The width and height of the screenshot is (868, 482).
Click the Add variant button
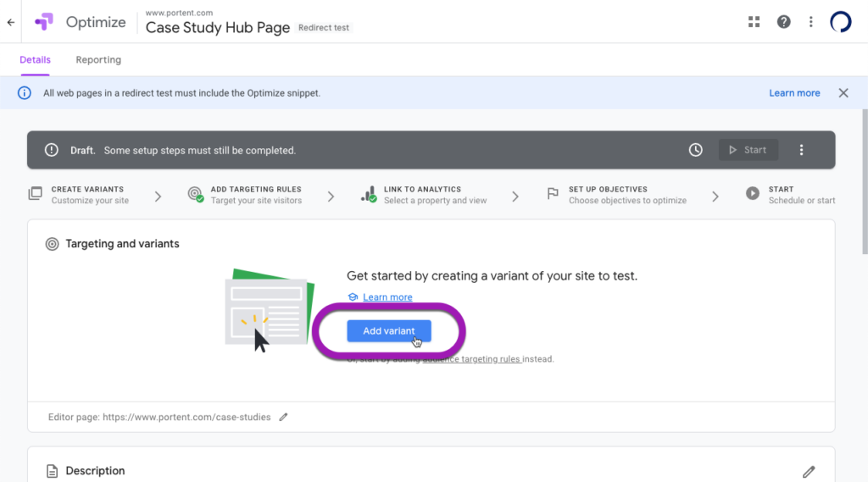click(388, 331)
